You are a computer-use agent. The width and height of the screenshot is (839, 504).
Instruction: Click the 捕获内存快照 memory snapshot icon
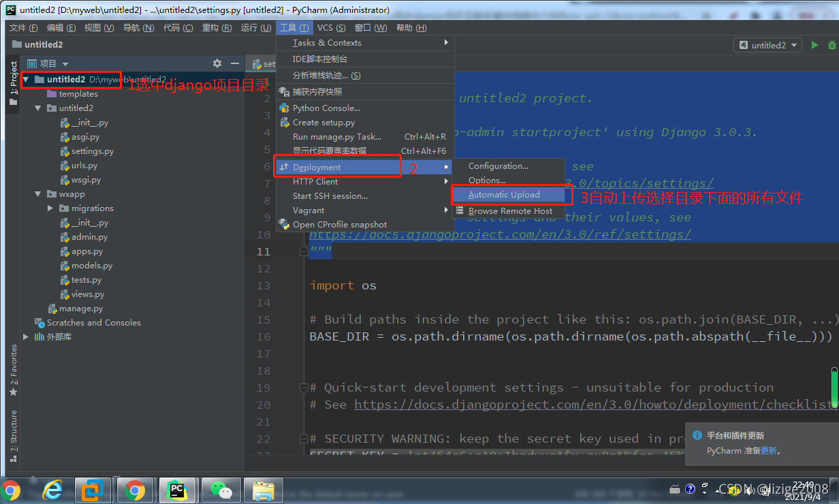285,91
